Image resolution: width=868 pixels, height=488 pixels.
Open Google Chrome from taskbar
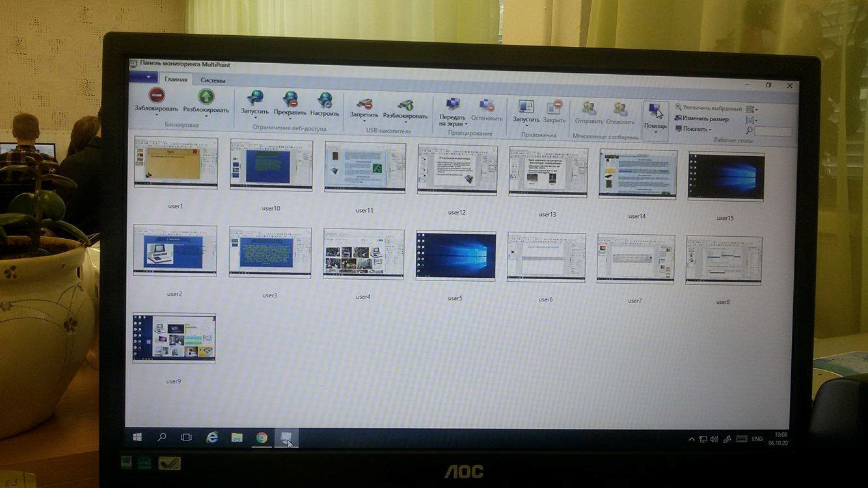(262, 438)
